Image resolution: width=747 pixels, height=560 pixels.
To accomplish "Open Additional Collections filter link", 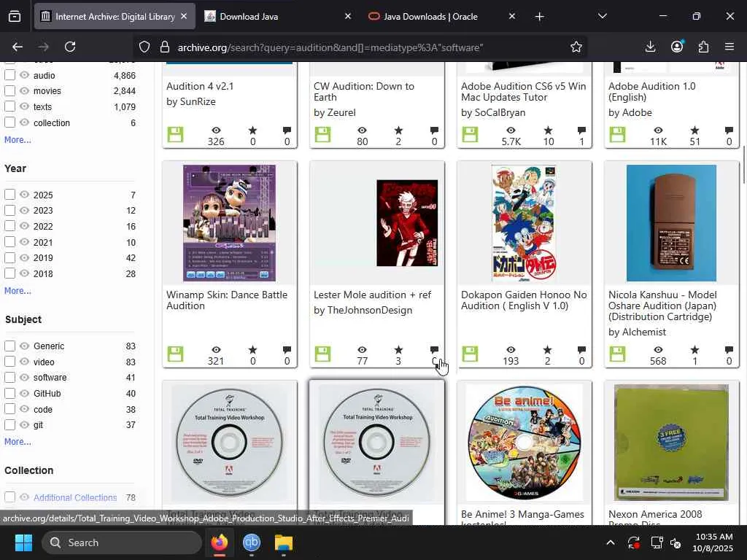I will pyautogui.click(x=75, y=497).
